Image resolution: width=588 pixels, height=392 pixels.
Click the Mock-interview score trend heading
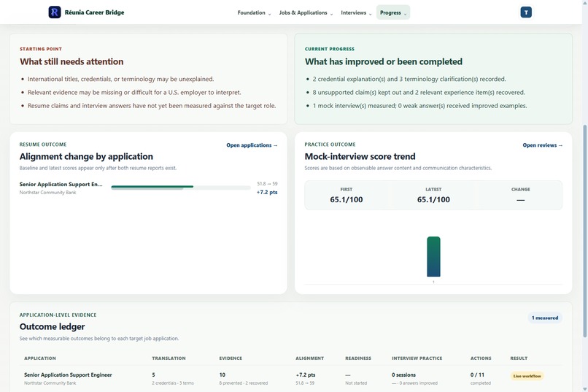[360, 156]
